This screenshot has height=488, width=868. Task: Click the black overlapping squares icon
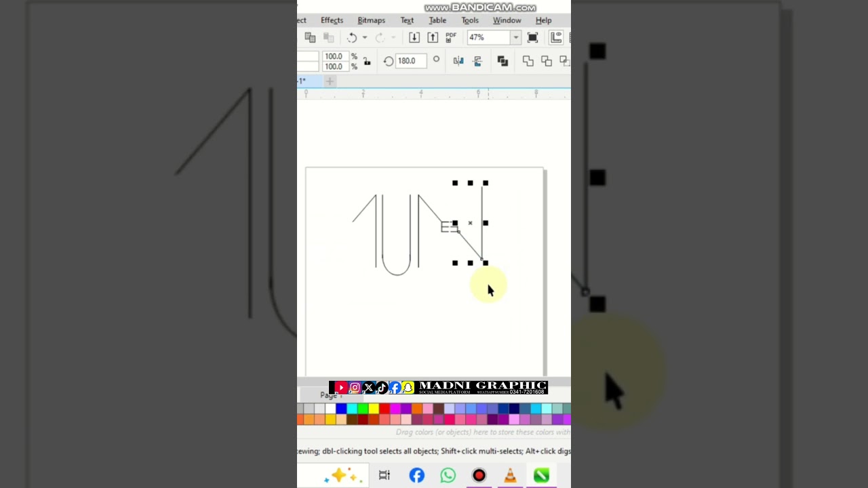point(502,61)
